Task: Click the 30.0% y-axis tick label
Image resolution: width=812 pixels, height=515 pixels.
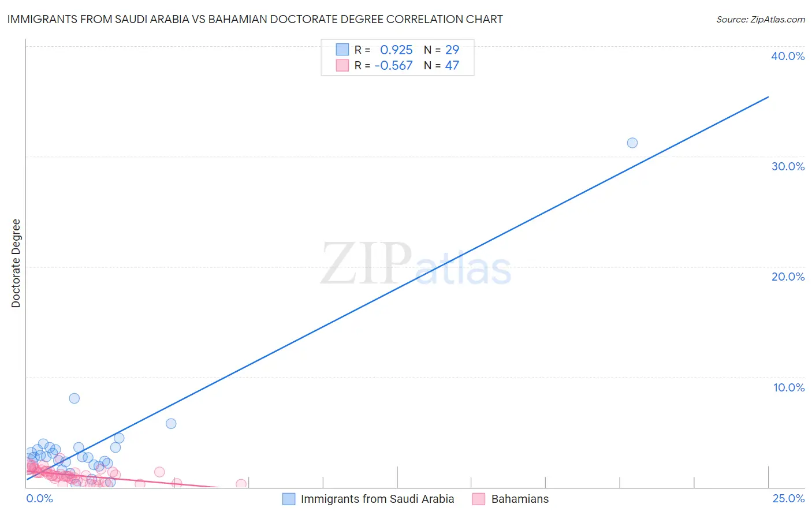Action: tap(788, 166)
